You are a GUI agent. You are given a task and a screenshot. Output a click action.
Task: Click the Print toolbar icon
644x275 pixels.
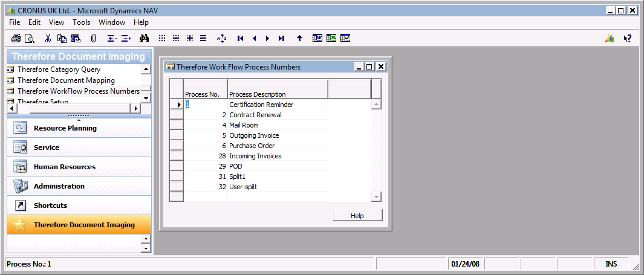[16, 38]
